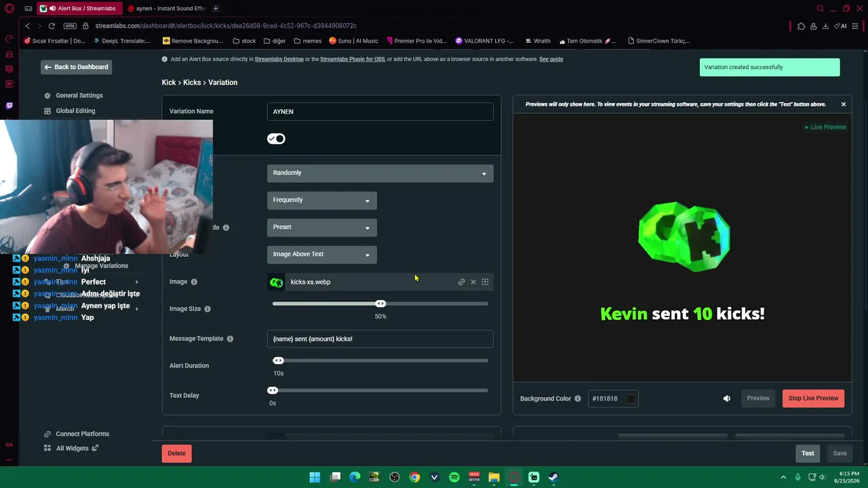868x488 pixels.
Task: Open the Windows Start menu
Action: 315,477
